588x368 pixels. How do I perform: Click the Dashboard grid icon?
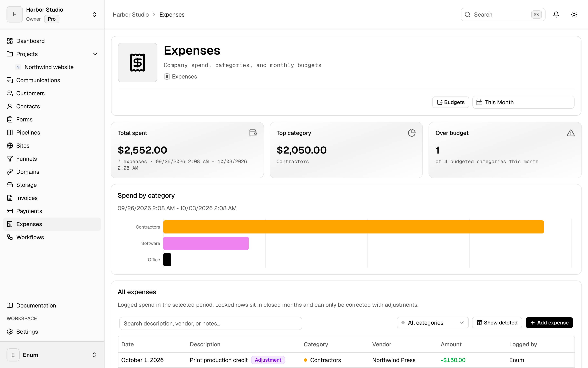(10, 41)
